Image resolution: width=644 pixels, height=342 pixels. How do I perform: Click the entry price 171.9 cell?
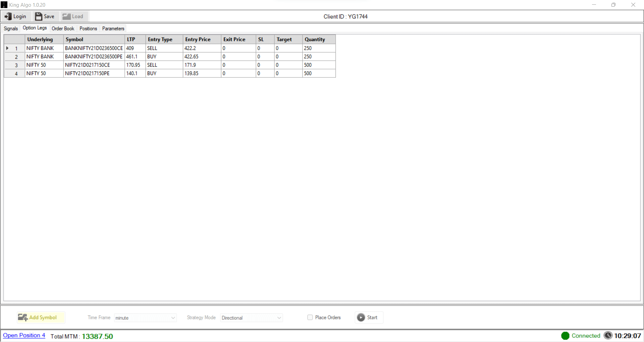(x=202, y=65)
